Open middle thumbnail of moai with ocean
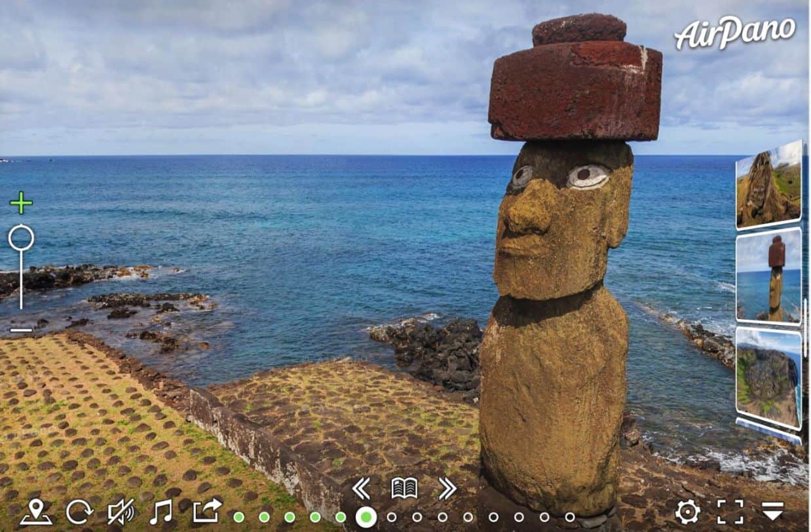 [769, 276]
